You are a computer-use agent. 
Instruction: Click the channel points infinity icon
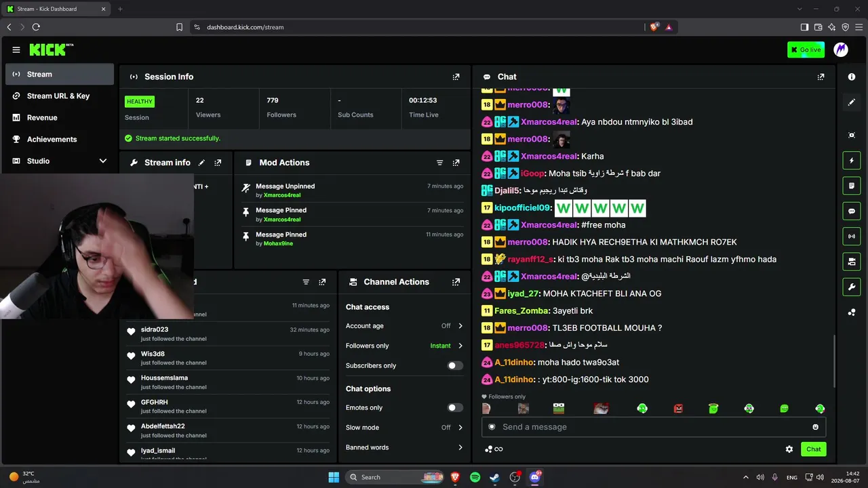click(494, 449)
